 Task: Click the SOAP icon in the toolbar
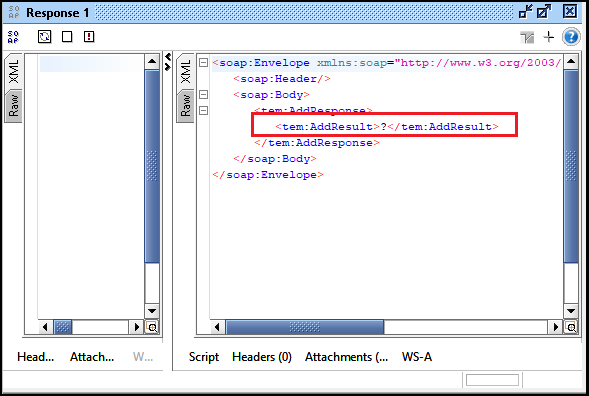click(x=13, y=37)
